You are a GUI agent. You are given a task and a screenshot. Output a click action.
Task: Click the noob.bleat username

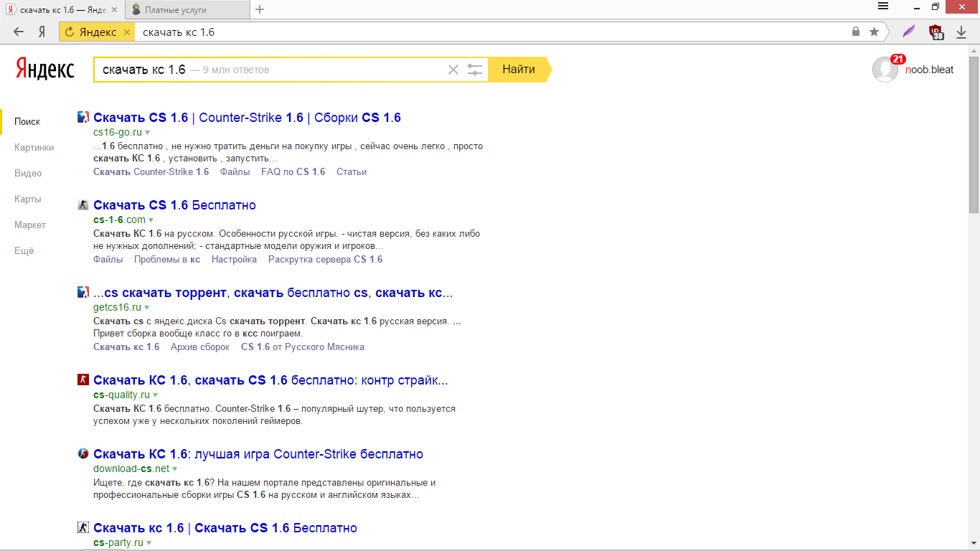point(930,70)
